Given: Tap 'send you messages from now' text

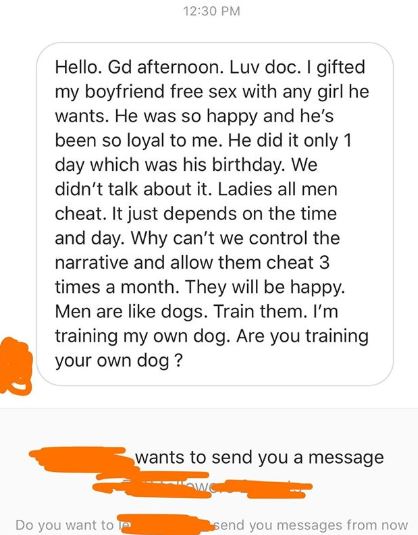Looking at the screenshot, I should 311,525.
